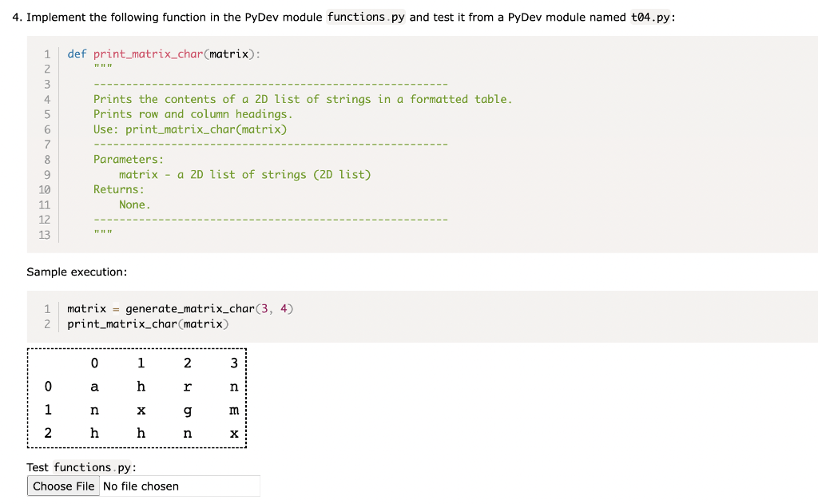The width and height of the screenshot is (818, 504).
Task: Click the Choose File button
Action: click(x=63, y=486)
